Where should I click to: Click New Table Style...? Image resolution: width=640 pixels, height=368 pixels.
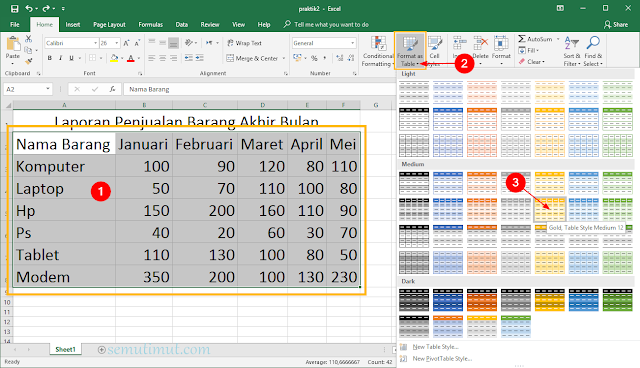tap(435, 347)
